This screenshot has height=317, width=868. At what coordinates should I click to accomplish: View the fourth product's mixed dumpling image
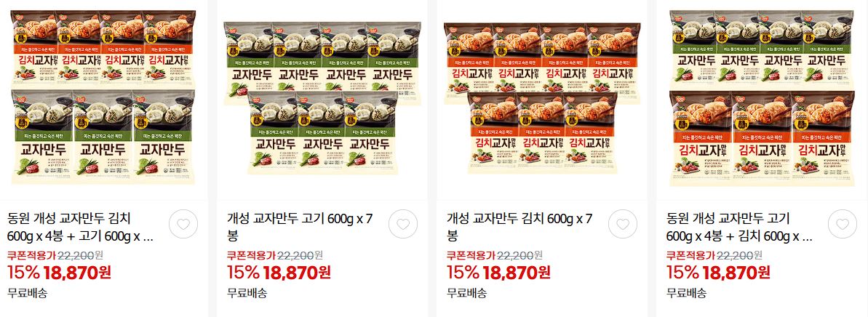pos(762,97)
